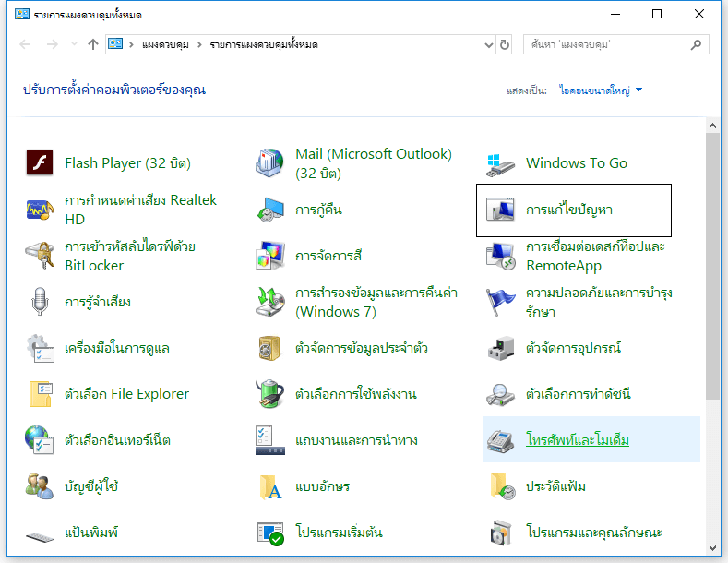Click the โปรแกรมเริ่มต้น default programs icon
The height and width of the screenshot is (563, 728).
(269, 533)
